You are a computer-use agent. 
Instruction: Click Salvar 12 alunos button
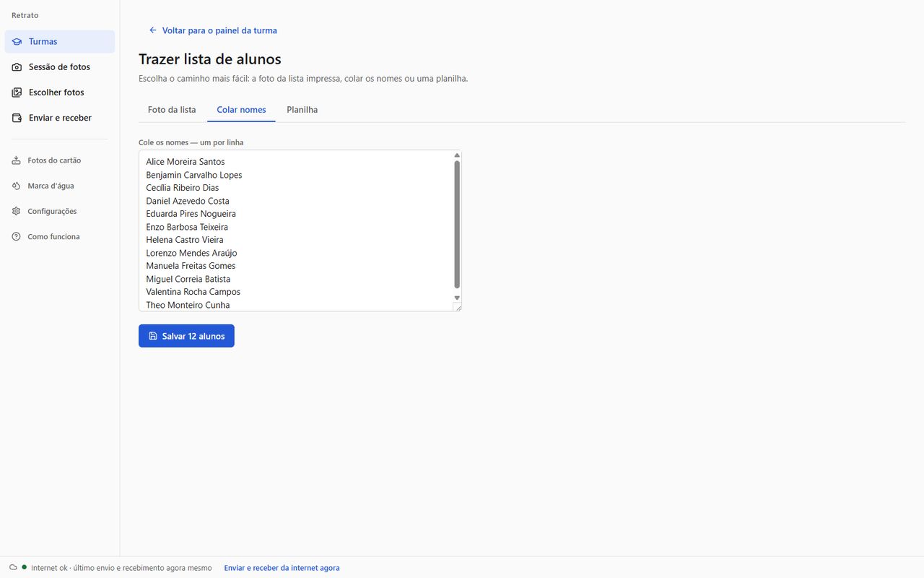186,336
